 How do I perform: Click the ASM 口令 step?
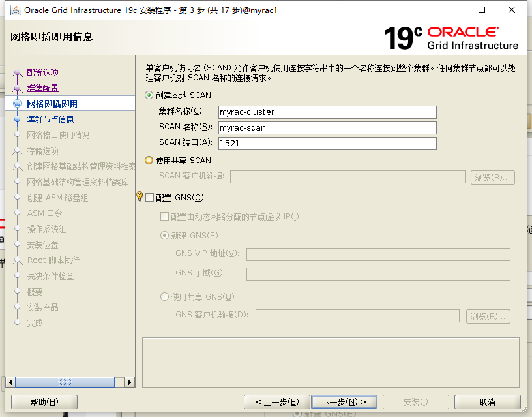(44, 213)
